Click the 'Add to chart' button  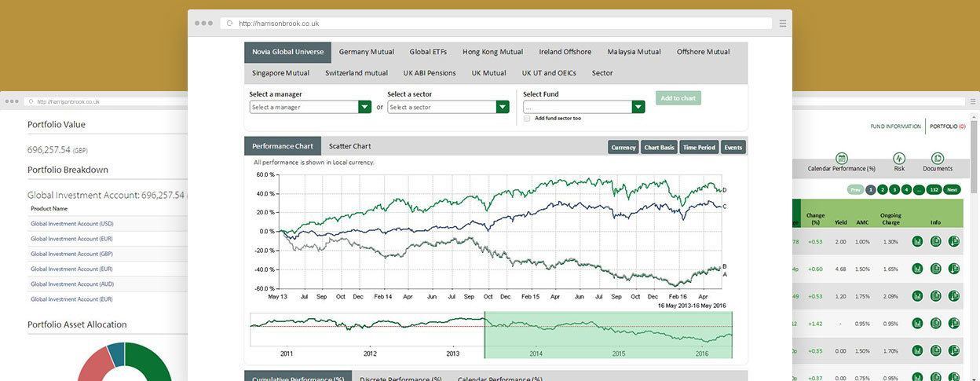pyautogui.click(x=678, y=98)
